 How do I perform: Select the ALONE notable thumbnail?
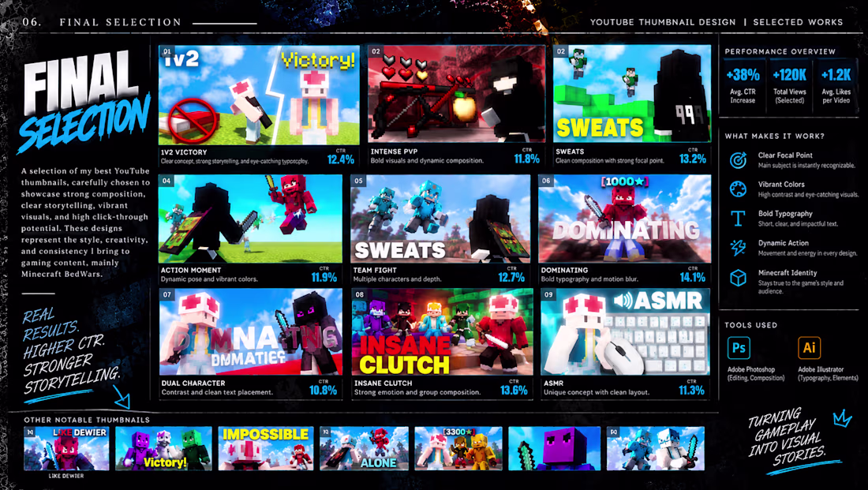pos(365,448)
